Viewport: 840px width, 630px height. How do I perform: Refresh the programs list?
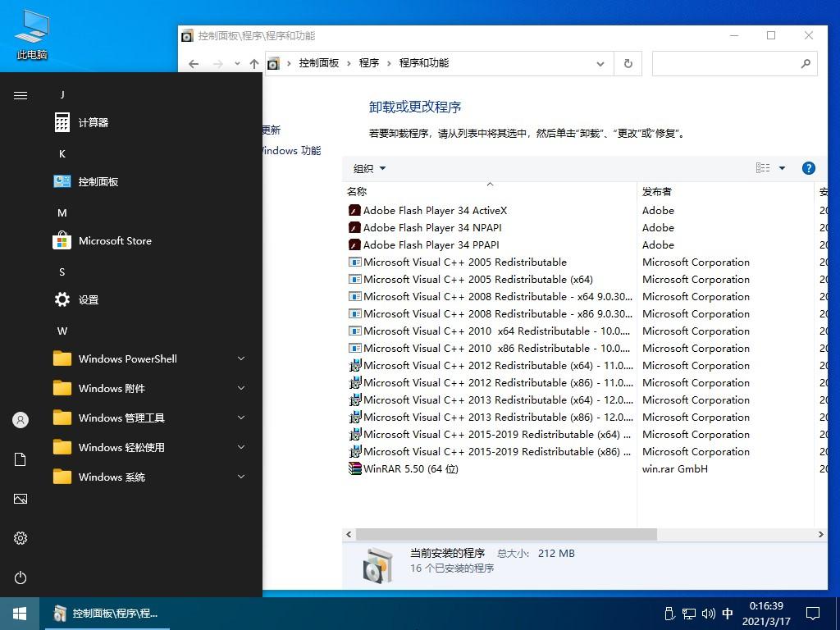tap(628, 64)
